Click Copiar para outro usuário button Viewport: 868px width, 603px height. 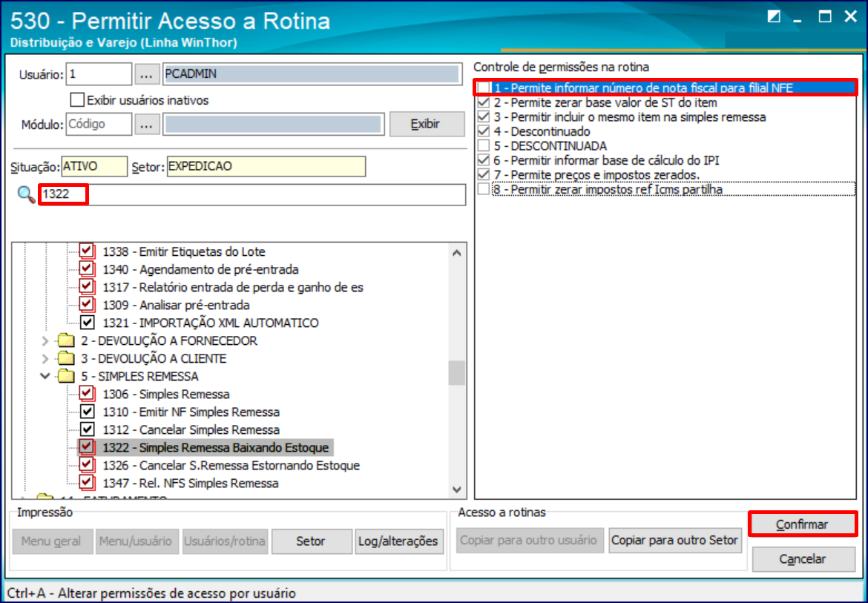[x=529, y=540]
